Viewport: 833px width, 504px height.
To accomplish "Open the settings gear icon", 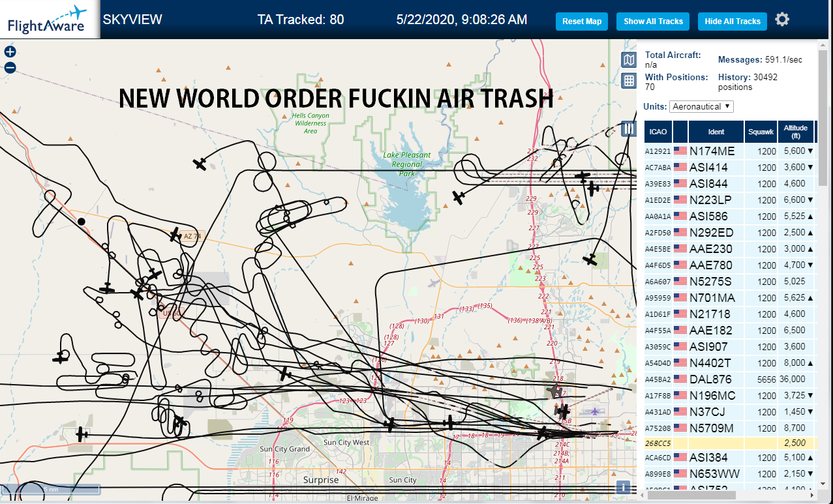I will (x=782, y=20).
